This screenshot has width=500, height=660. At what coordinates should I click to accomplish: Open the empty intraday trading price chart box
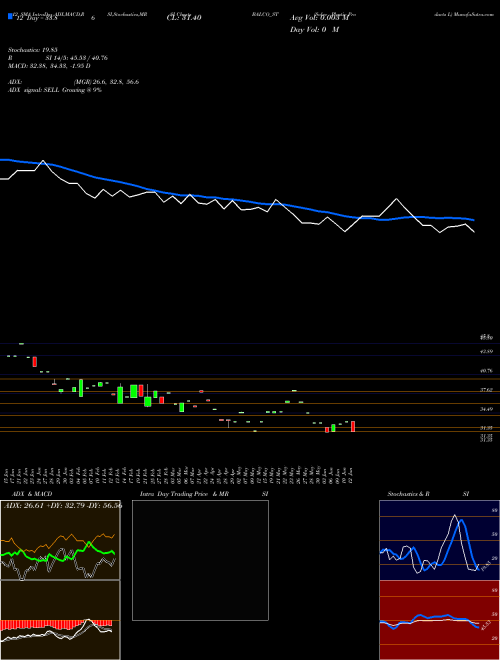200,560
